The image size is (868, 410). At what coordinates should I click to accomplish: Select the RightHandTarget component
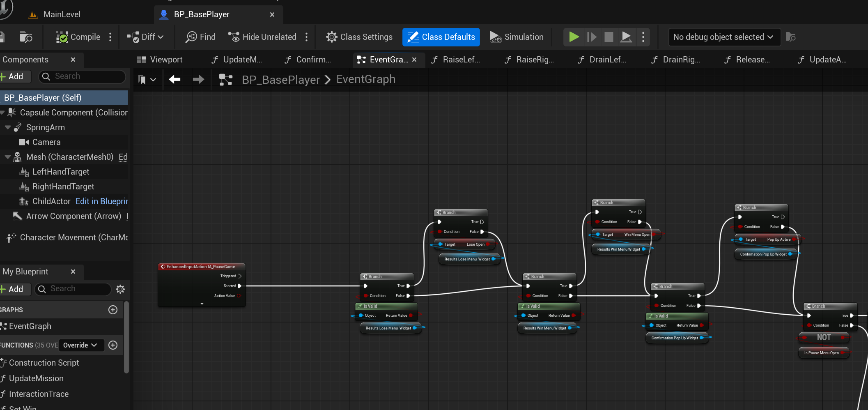pos(63,187)
